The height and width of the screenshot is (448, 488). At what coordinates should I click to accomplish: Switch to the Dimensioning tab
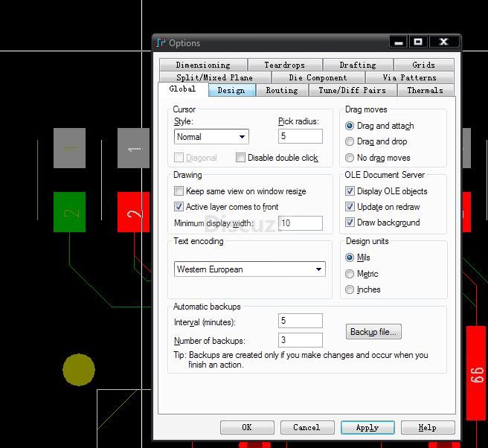pos(203,65)
